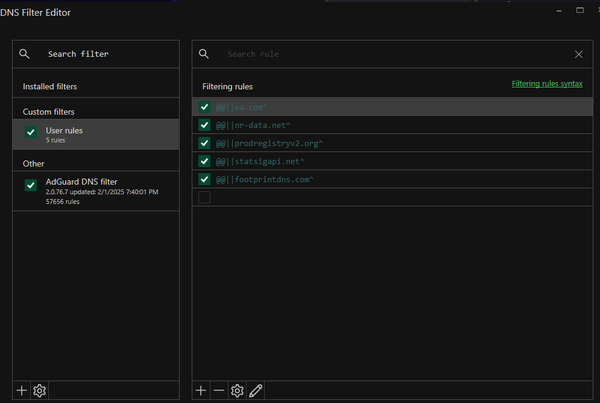The image size is (600, 403).
Task: Tick the empty checkbox in the blank rule row
Action: pos(204,197)
